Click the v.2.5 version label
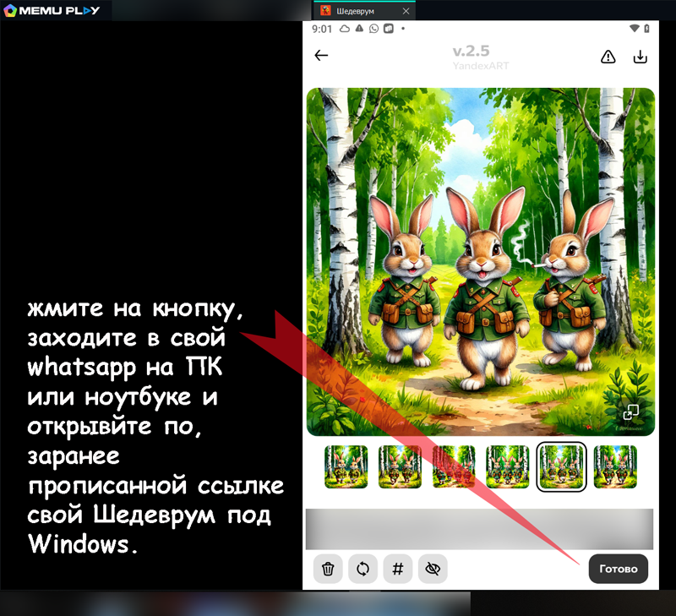This screenshot has height=616, width=676. [x=471, y=51]
